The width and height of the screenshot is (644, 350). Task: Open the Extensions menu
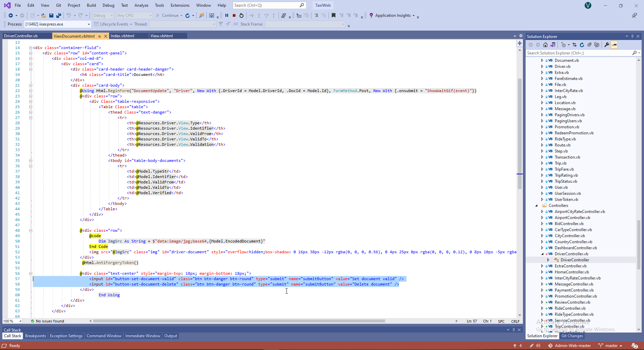coord(180,5)
